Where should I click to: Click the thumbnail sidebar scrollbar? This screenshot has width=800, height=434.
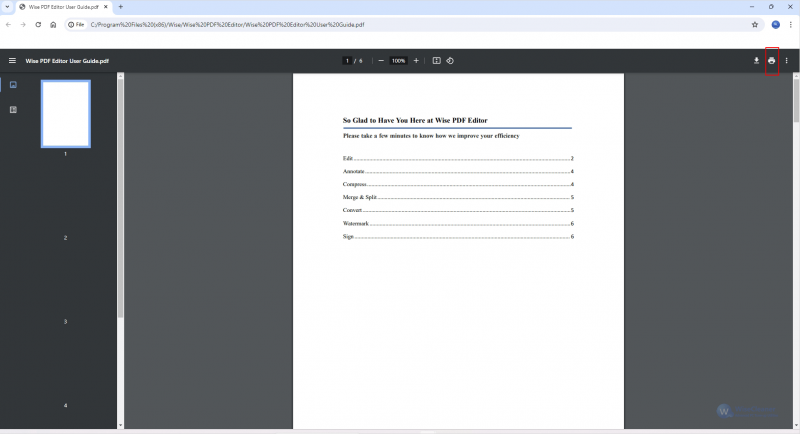pyautogui.click(x=120, y=199)
